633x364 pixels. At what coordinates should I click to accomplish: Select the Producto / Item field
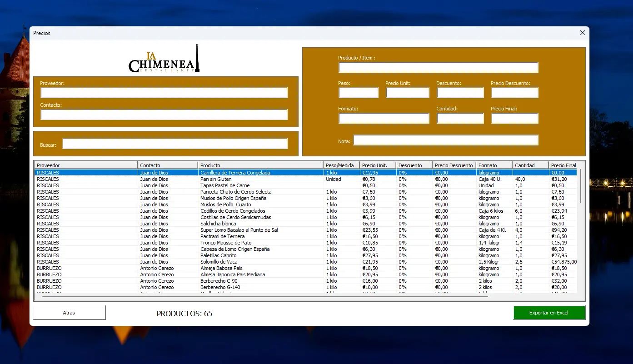(x=438, y=68)
